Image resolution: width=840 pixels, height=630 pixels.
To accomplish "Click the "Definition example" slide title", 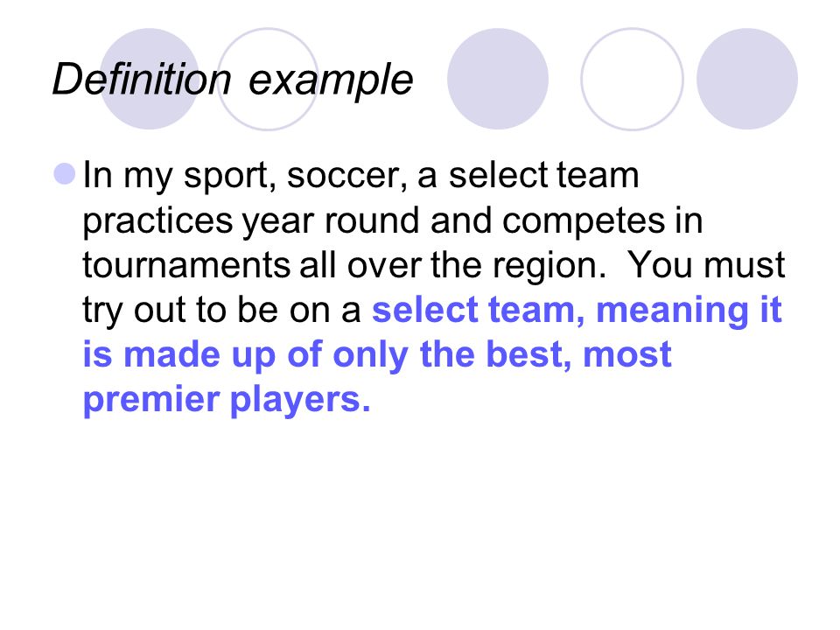I will [x=233, y=80].
